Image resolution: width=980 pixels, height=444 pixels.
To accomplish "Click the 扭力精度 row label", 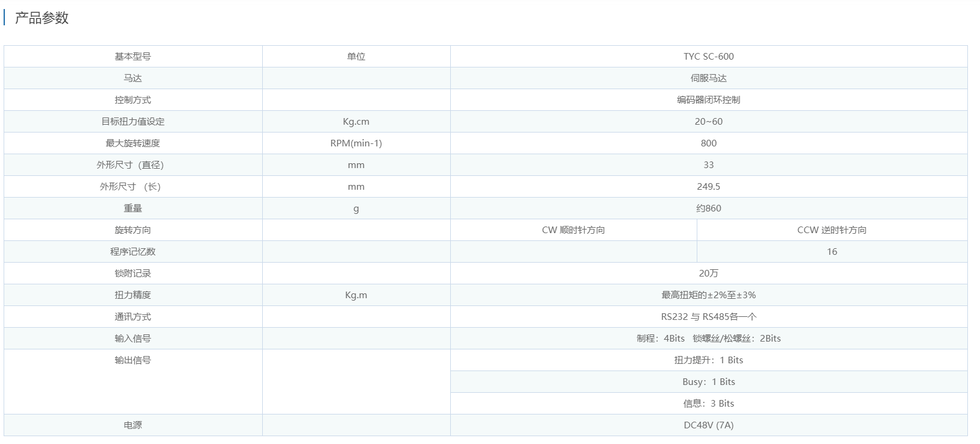I will (x=133, y=295).
